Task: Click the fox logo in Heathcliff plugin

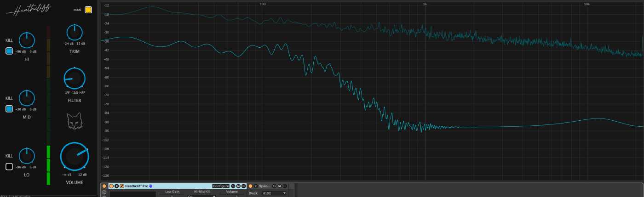Action: [74, 121]
